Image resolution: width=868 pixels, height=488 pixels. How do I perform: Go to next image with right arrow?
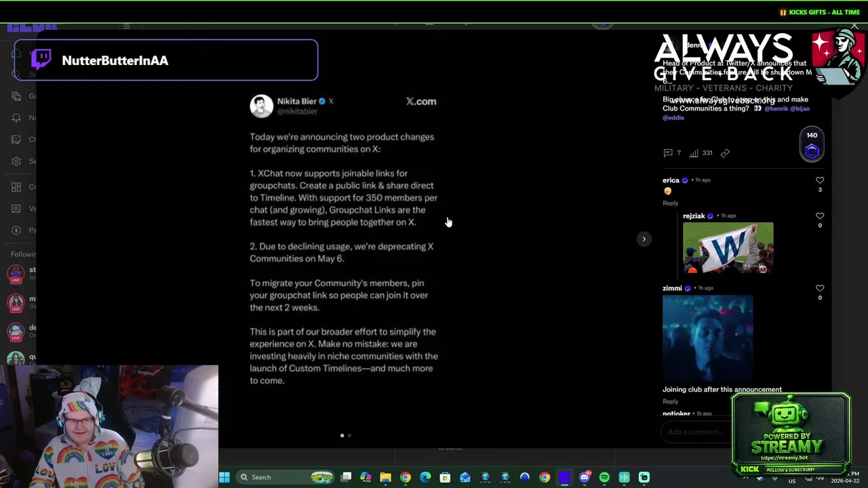click(x=644, y=239)
